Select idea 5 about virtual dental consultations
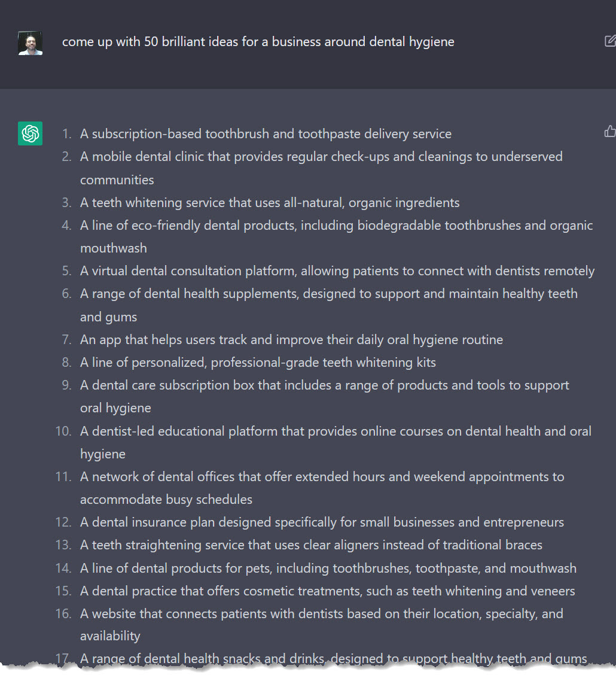 pos(337,270)
